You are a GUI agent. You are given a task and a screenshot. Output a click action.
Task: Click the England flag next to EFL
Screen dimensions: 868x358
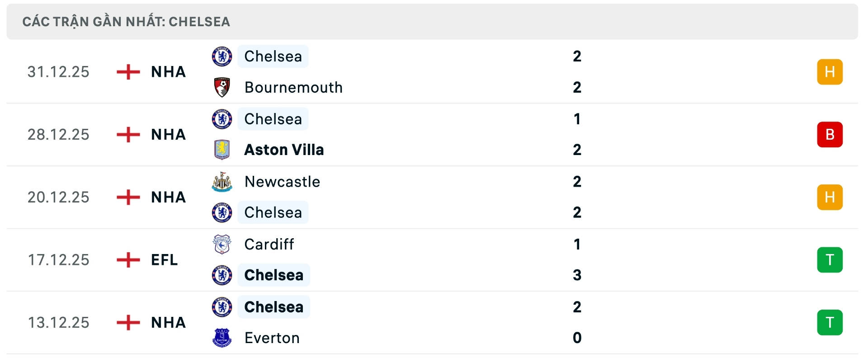point(128,259)
